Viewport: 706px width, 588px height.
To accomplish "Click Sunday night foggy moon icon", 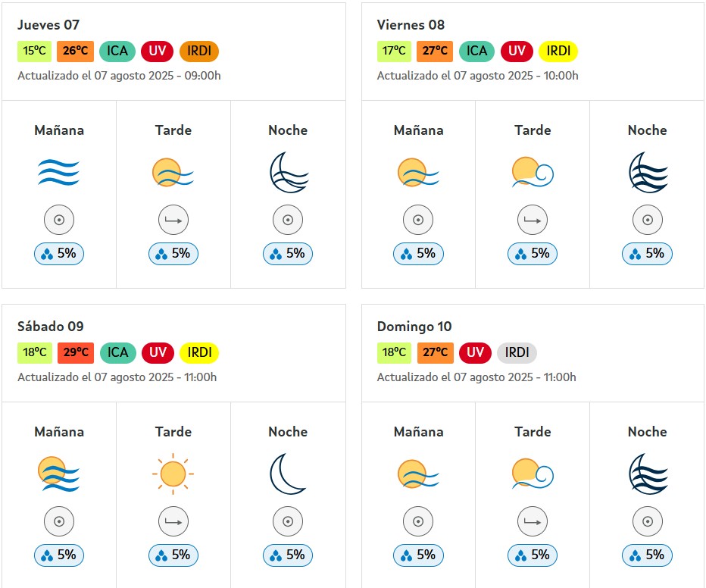I will point(648,474).
